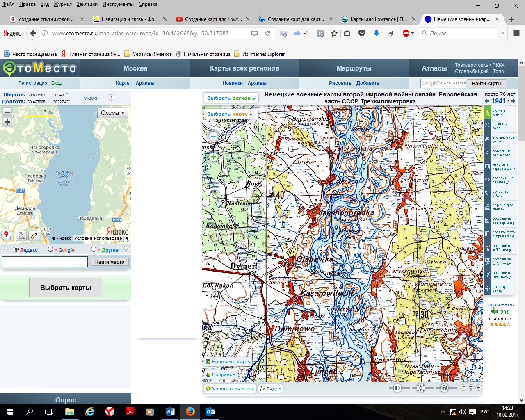Select the Google map source radio button
The image size is (525, 420).
[x=51, y=249]
